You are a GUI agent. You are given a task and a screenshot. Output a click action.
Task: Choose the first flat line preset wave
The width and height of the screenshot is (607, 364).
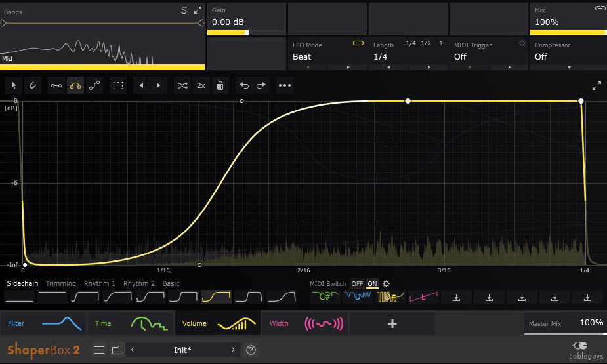click(19, 296)
